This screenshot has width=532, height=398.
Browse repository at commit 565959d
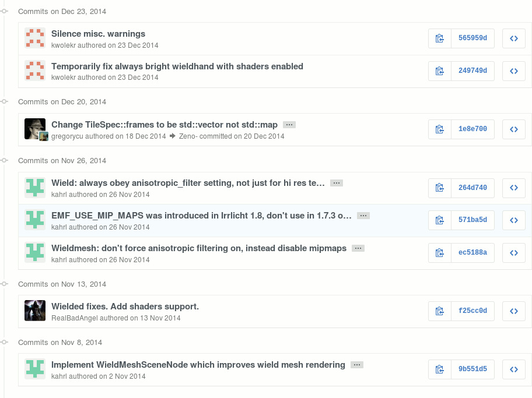click(514, 38)
